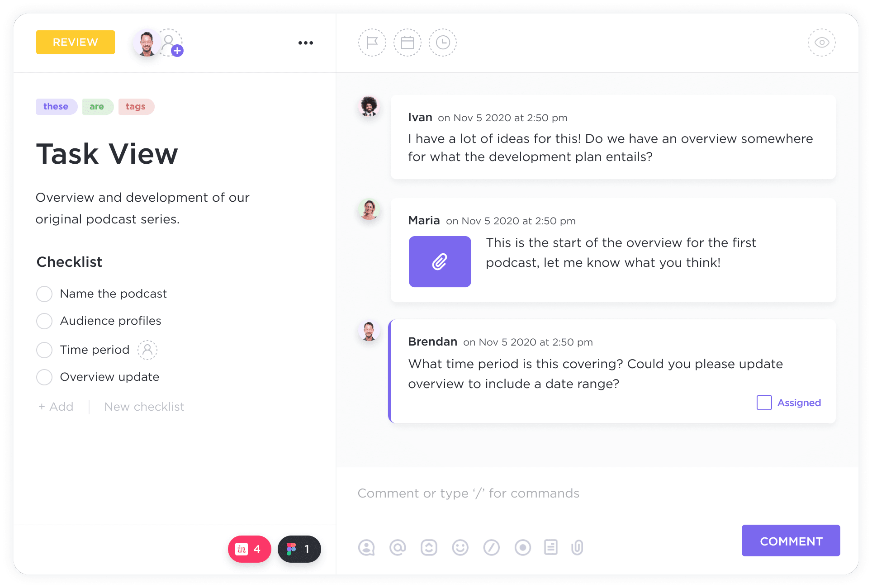
Task: Toggle the 'Overview update' checklist item
Action: coord(44,376)
